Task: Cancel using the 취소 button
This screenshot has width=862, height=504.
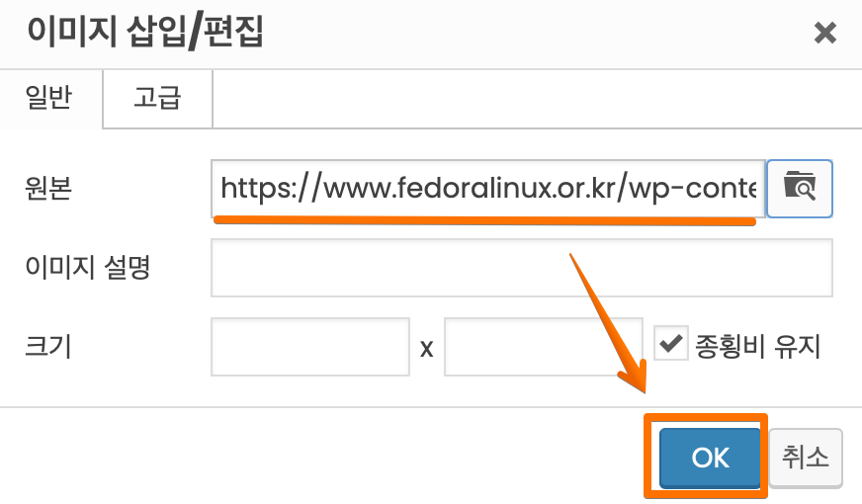Action: pyautogui.click(x=806, y=458)
